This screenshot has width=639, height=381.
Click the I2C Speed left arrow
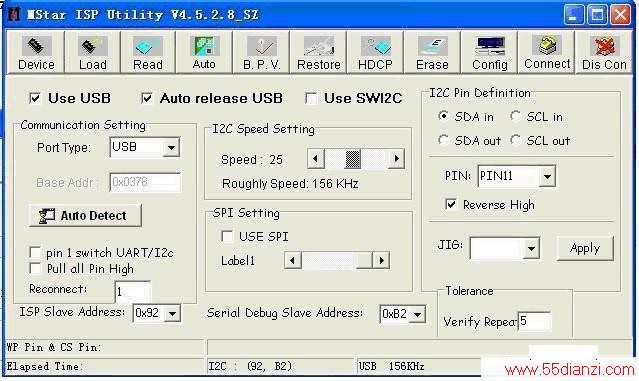tap(316, 159)
